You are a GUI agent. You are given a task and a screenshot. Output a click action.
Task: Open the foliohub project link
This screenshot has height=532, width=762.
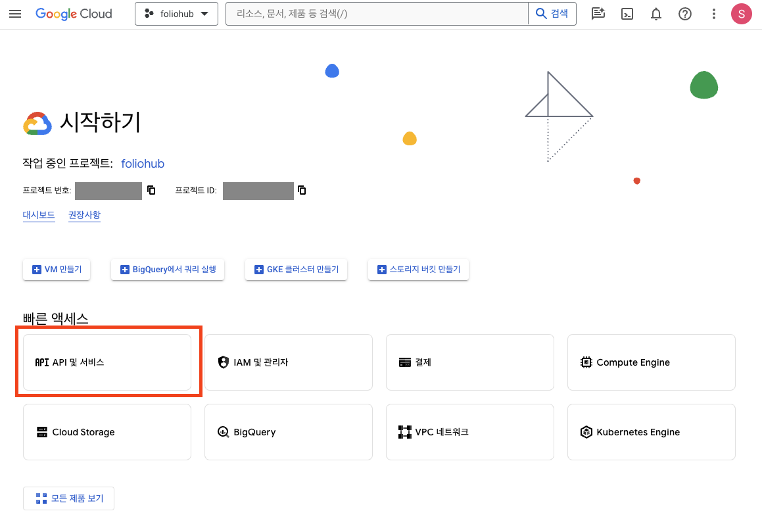point(143,163)
